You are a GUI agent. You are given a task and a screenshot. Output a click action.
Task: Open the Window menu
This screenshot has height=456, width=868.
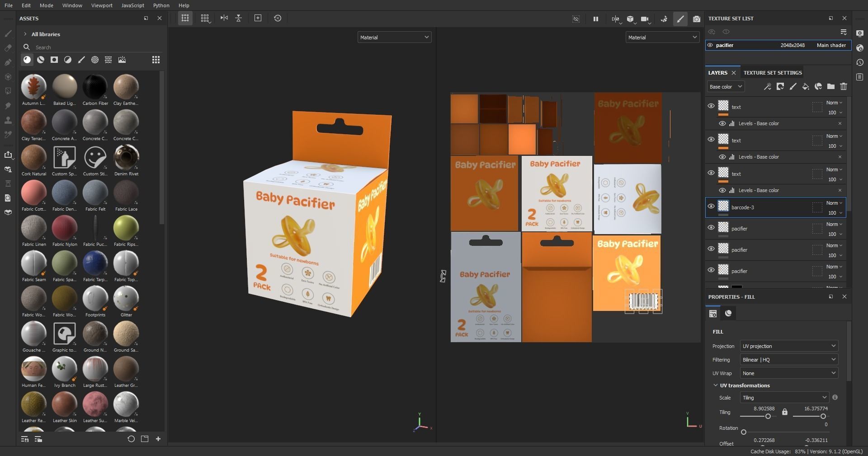click(72, 5)
